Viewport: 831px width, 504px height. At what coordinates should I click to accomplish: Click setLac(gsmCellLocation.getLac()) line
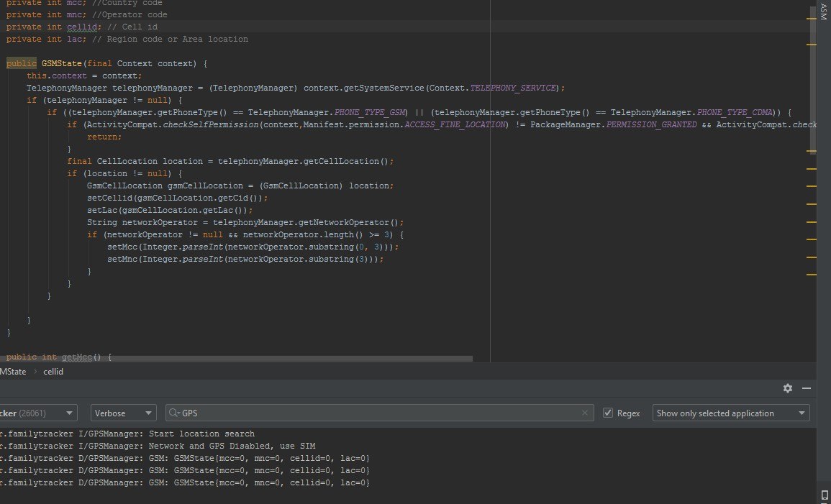pyautogui.click(x=170, y=210)
